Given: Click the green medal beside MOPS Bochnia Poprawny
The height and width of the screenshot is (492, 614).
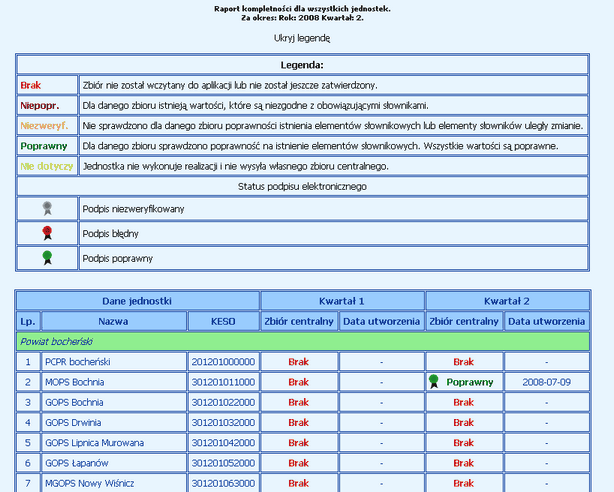Looking at the screenshot, I should tap(434, 381).
